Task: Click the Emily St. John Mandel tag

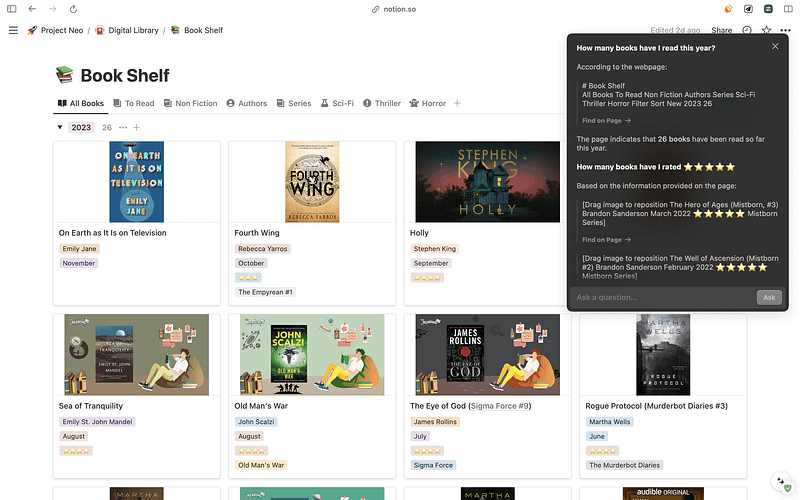Action: pos(97,421)
